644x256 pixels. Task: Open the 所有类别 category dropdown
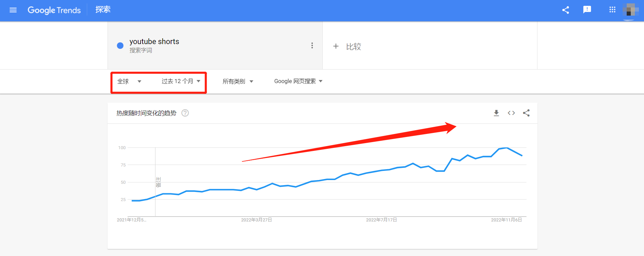238,81
